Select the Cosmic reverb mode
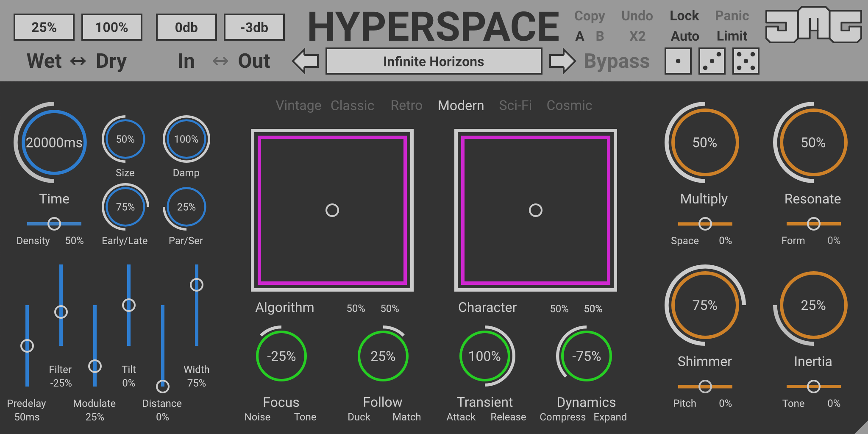 [569, 106]
